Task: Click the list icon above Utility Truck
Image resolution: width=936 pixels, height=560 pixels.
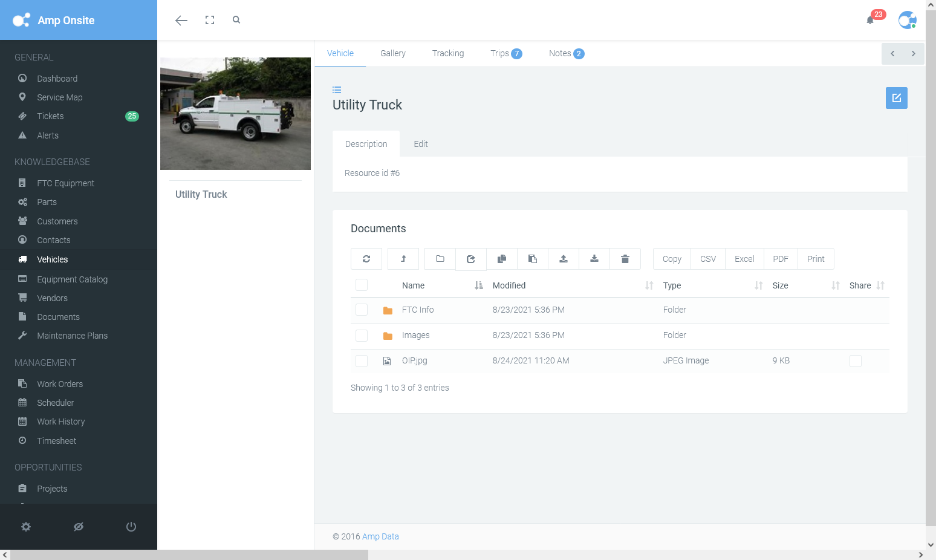Action: pyautogui.click(x=337, y=90)
